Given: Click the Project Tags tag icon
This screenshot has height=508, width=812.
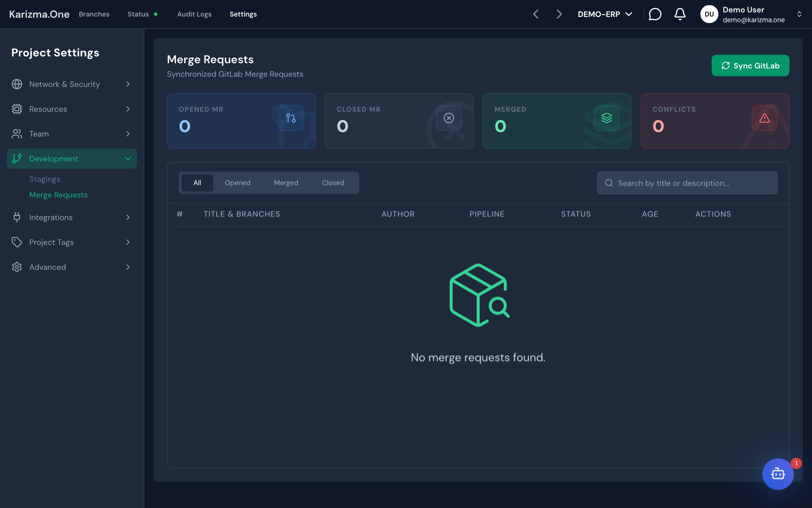Looking at the screenshot, I should (17, 242).
